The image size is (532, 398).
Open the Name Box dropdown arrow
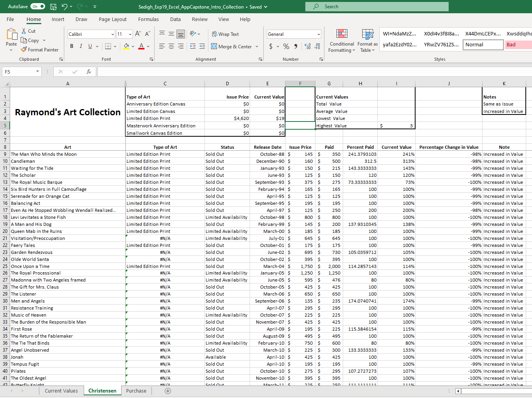[x=37, y=72]
